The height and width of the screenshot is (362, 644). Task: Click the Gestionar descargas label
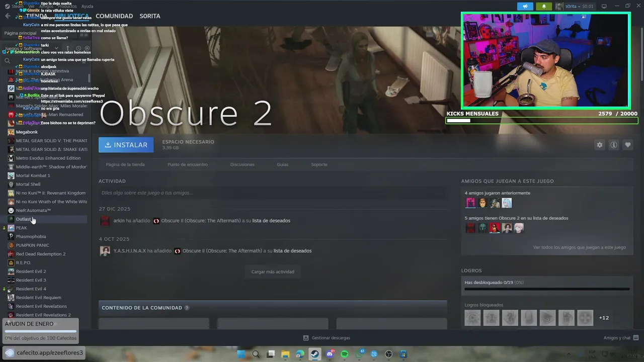point(331,338)
